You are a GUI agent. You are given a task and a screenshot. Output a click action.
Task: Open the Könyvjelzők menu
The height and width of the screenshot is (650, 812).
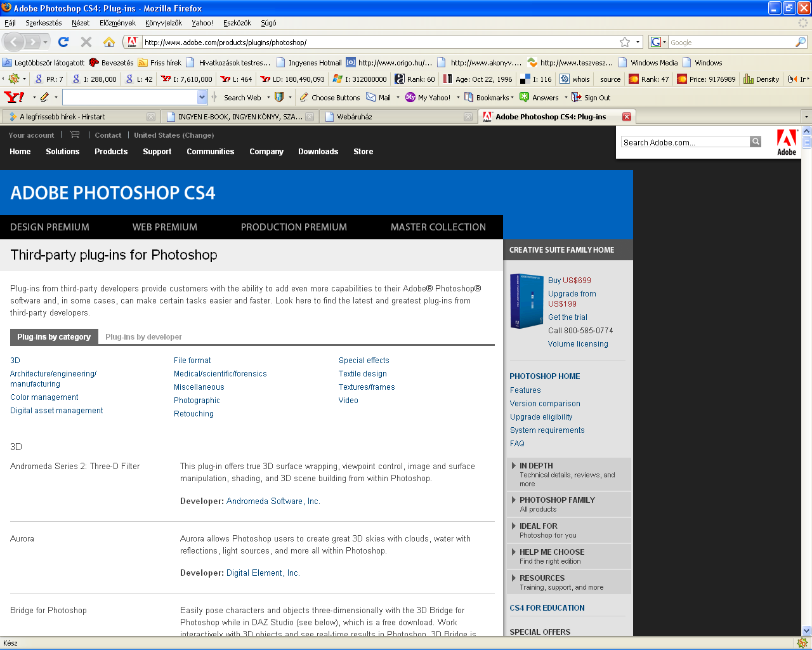tap(163, 23)
